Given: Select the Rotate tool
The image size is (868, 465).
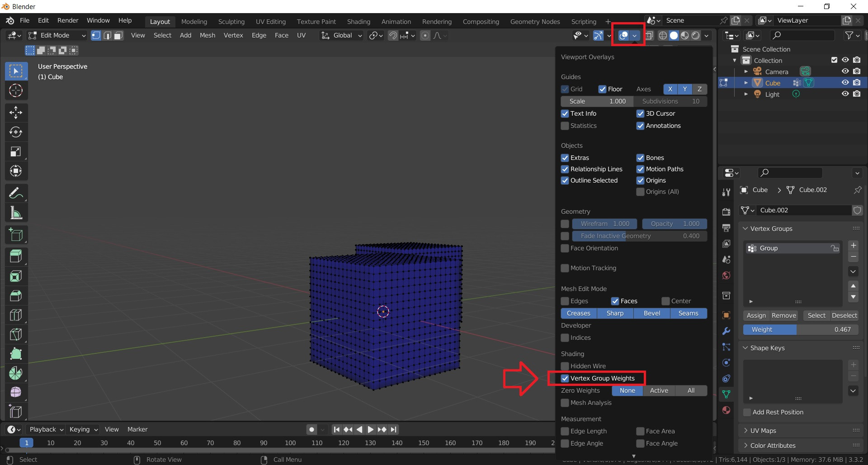Looking at the screenshot, I should point(16,132).
